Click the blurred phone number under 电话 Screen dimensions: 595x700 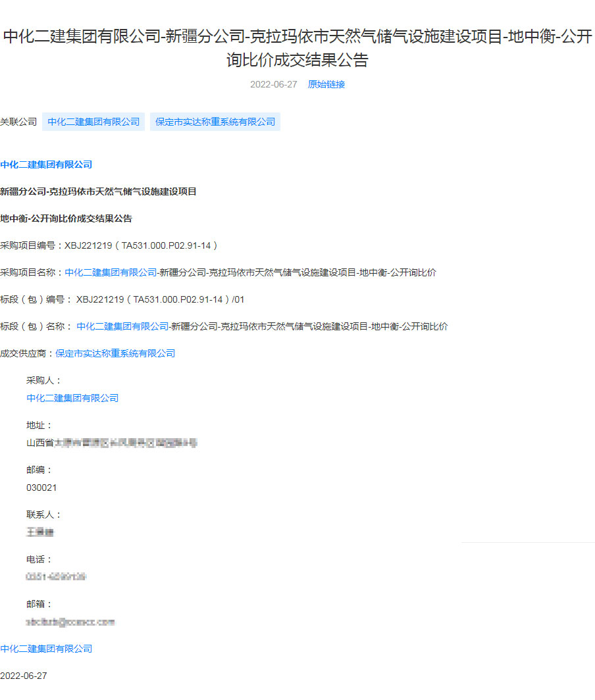click(57, 577)
